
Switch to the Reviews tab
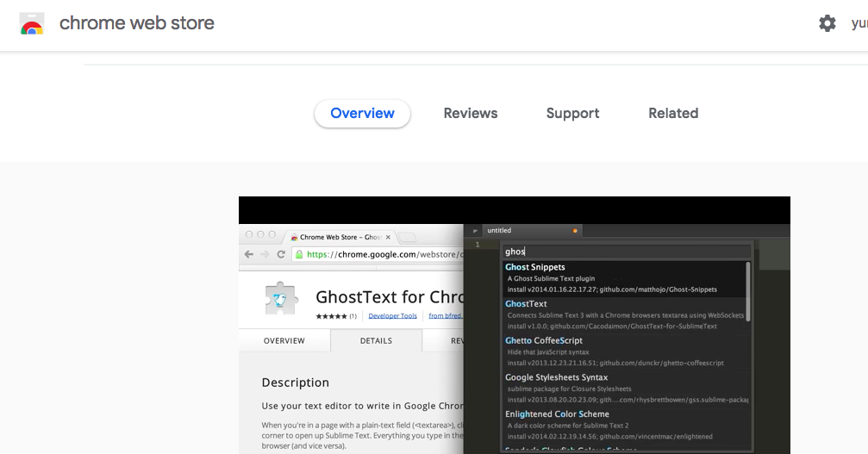coord(471,114)
